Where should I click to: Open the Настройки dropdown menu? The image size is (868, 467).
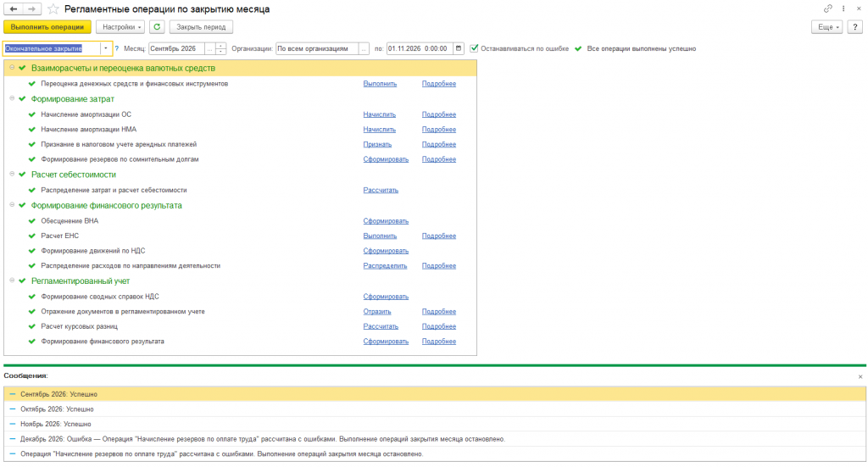[x=120, y=26]
